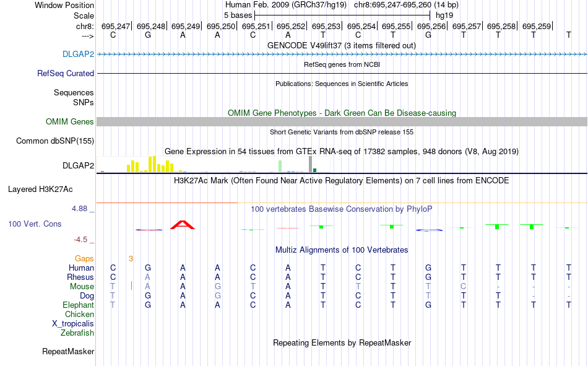588x366 pixels.
Task: Select the X_tropicalis species row label
Action: (73, 324)
